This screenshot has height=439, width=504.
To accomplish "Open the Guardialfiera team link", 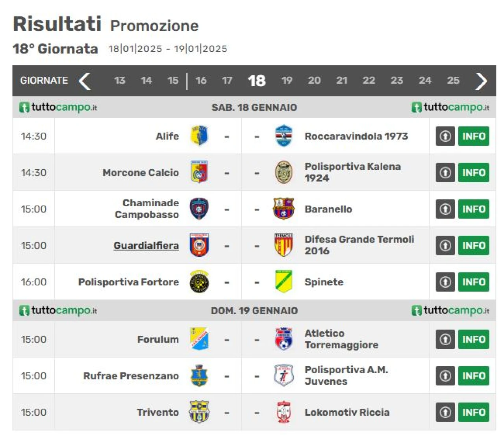I will [146, 245].
